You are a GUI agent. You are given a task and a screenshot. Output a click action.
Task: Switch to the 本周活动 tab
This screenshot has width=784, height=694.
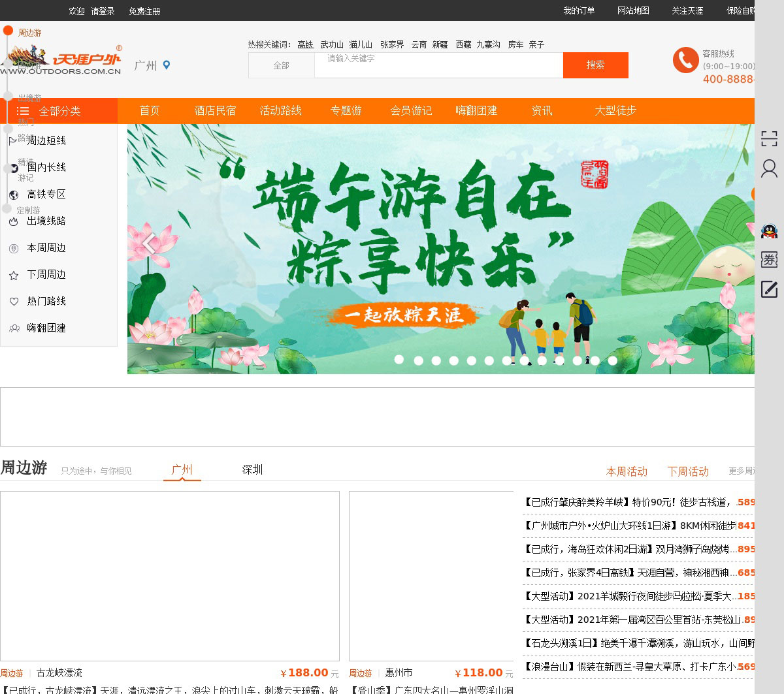627,471
